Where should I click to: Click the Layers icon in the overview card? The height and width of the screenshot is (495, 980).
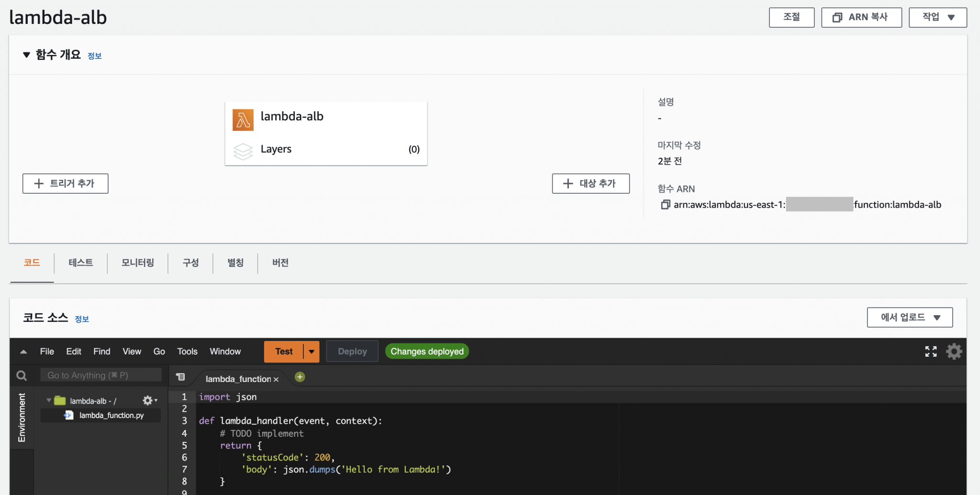pyautogui.click(x=243, y=151)
